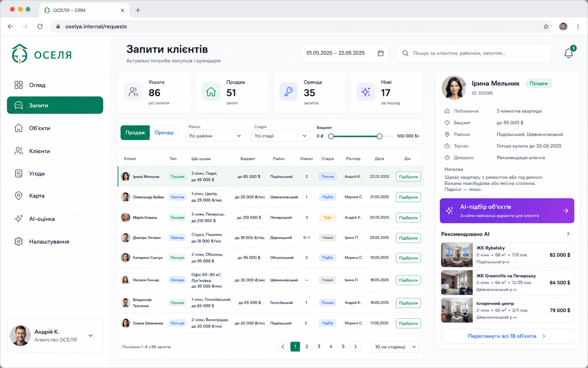Viewport: 588px width, 368px height.
Task: Bookmark this page with the star icon
Action: 546,26
